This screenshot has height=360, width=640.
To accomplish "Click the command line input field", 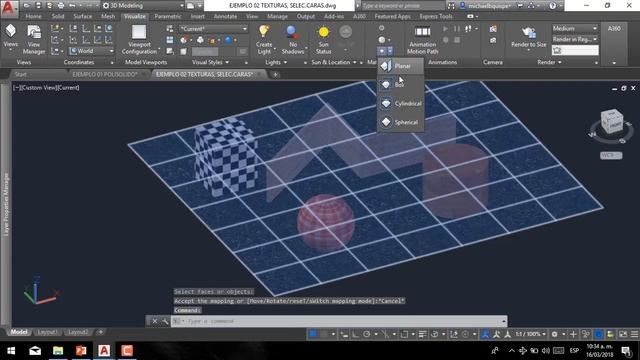I will click(339, 321).
